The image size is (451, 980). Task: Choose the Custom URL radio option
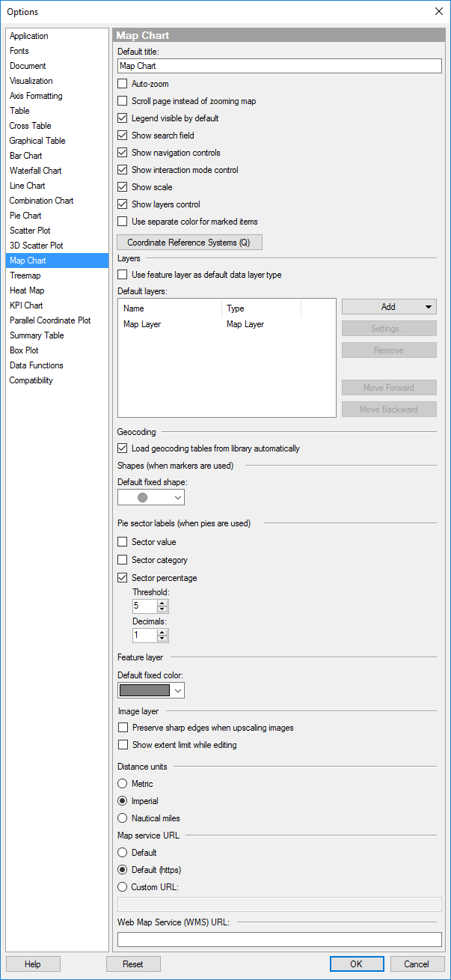coord(123,887)
